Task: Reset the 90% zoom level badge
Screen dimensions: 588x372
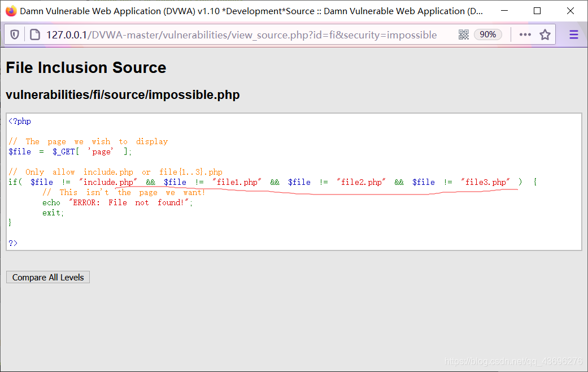Action: (488, 34)
